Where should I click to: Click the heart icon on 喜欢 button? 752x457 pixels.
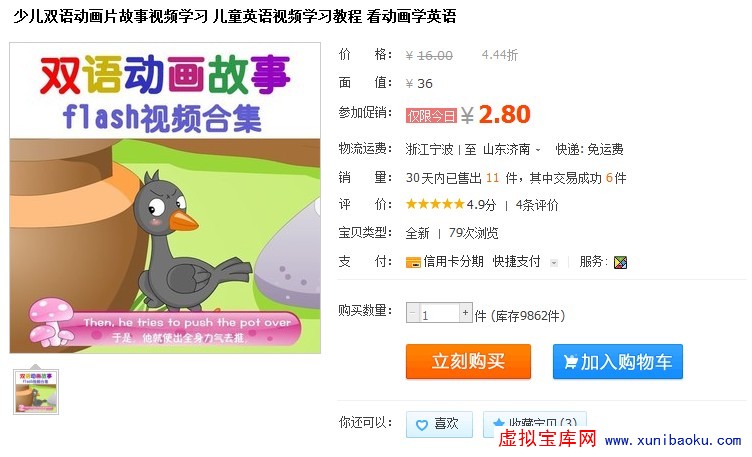[422, 425]
